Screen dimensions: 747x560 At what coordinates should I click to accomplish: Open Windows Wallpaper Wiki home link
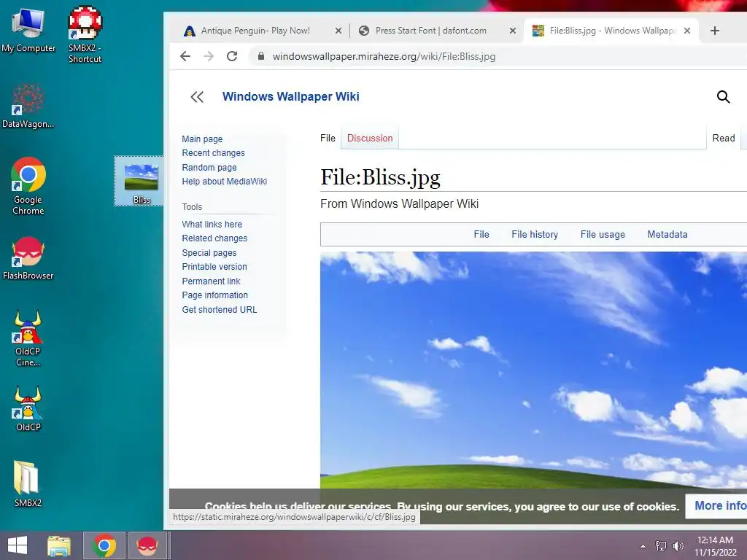click(x=290, y=96)
